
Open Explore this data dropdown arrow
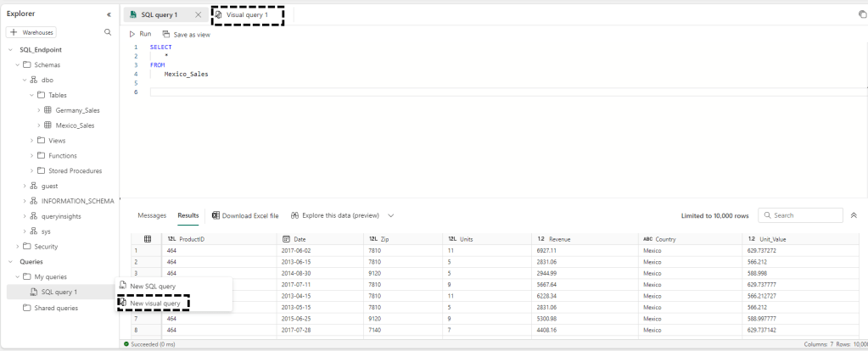(390, 215)
